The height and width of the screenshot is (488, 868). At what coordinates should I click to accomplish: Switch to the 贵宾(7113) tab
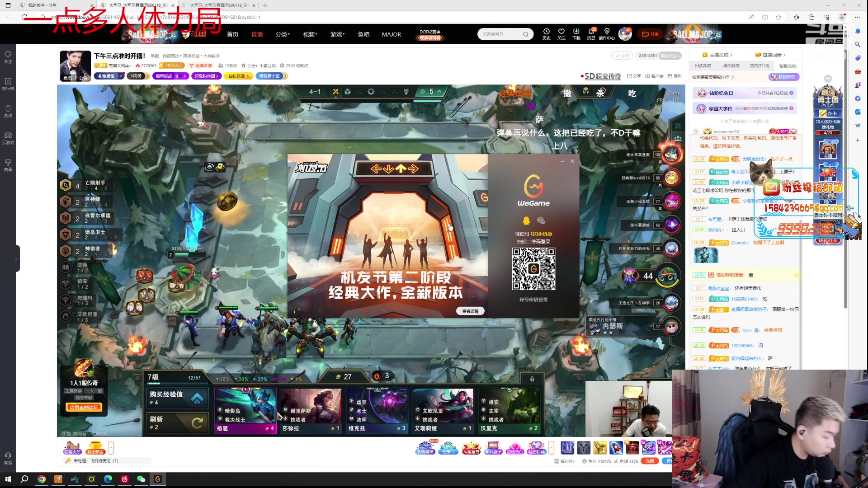tap(759, 66)
